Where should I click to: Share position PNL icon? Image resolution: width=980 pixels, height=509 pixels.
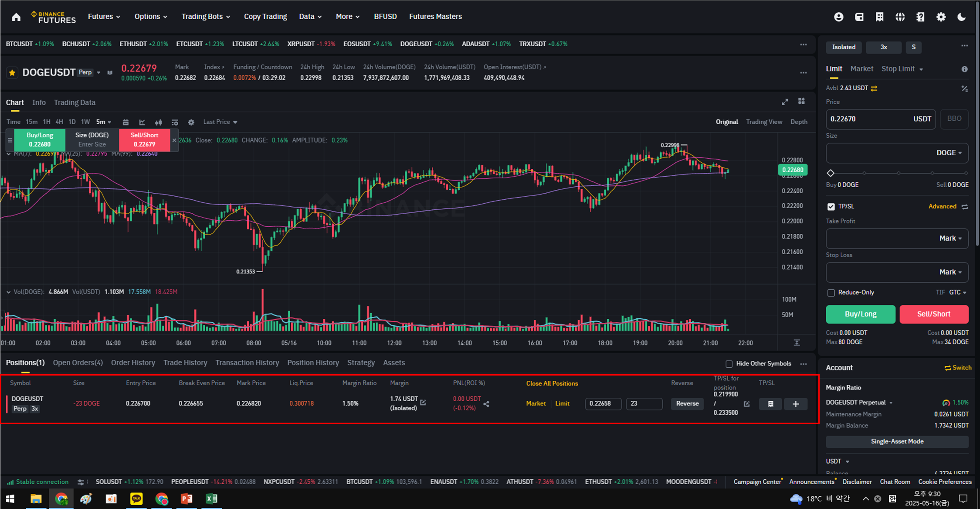click(486, 404)
